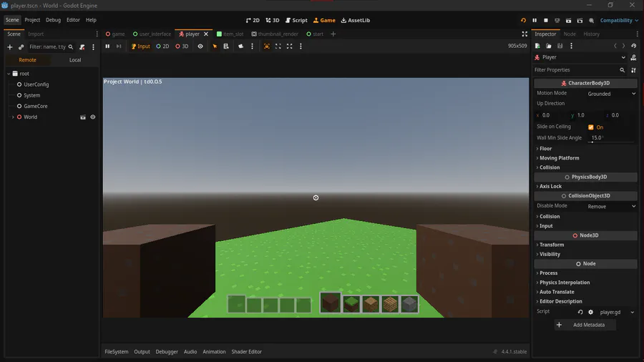Reload the running project with the orange arrow
Viewport: 644px width, 362px height.
coord(523,20)
